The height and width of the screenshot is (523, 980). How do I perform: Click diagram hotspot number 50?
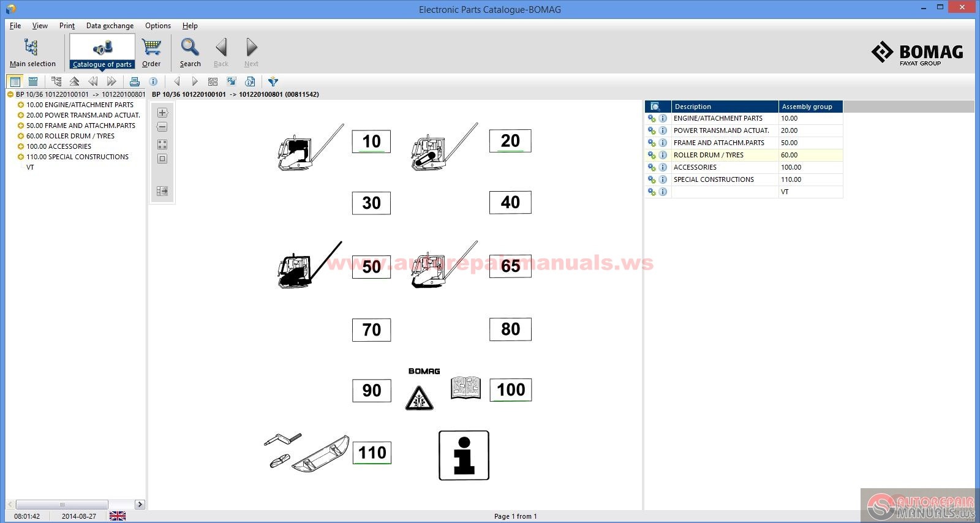(x=371, y=266)
